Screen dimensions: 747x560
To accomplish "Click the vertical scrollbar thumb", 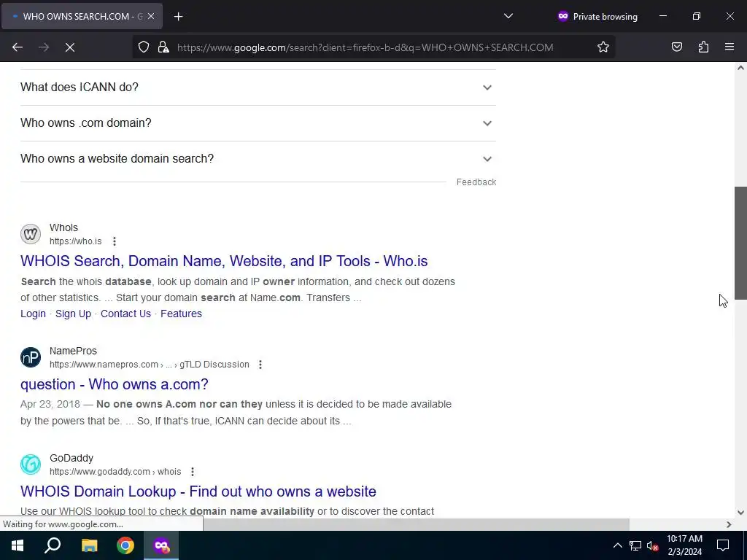I will 740,243.
